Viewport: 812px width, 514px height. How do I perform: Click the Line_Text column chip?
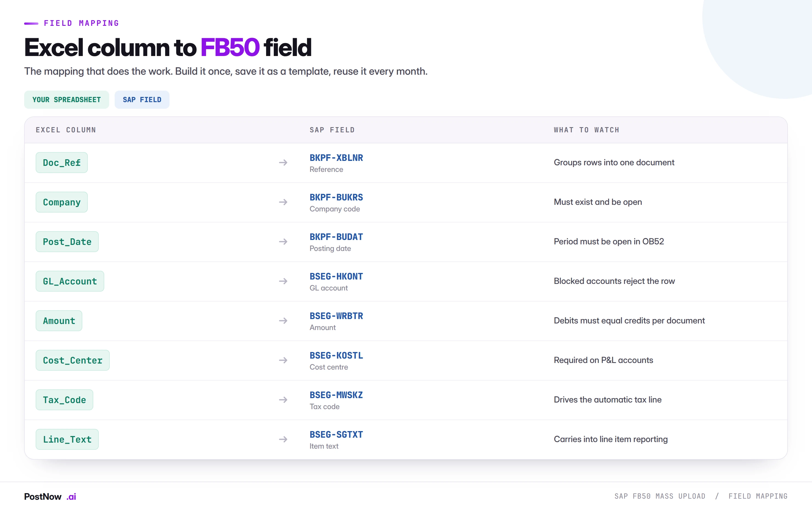(67, 439)
